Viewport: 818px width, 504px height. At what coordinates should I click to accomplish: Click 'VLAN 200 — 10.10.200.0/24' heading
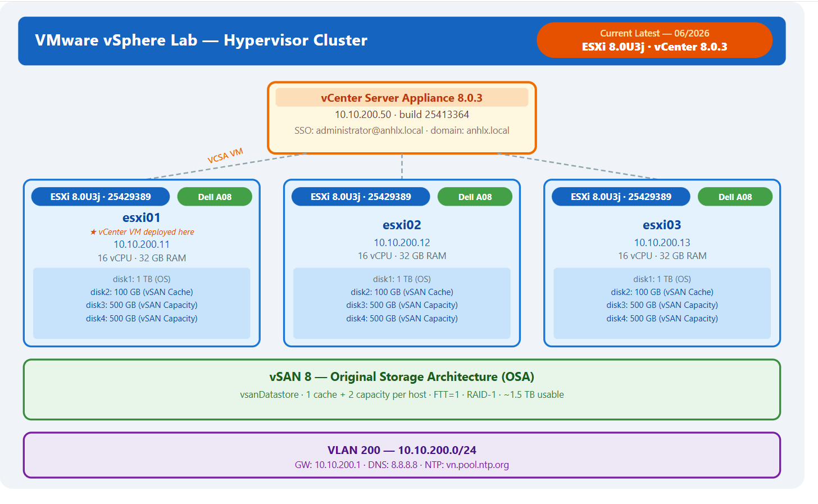point(402,450)
